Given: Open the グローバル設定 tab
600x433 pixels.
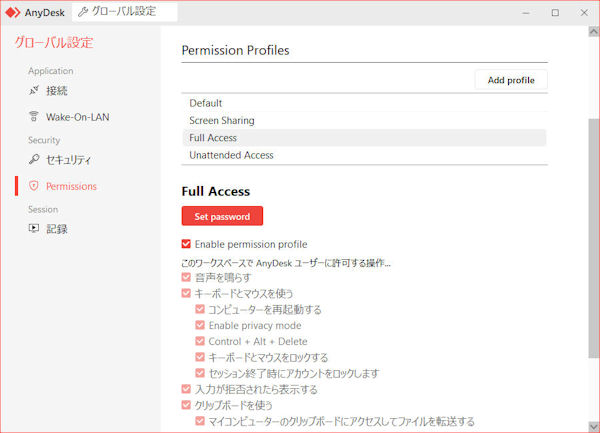Looking at the screenshot, I should click(125, 12).
